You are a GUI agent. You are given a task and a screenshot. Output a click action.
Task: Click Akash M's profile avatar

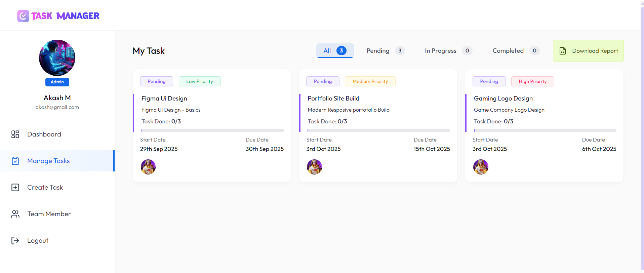click(x=57, y=58)
